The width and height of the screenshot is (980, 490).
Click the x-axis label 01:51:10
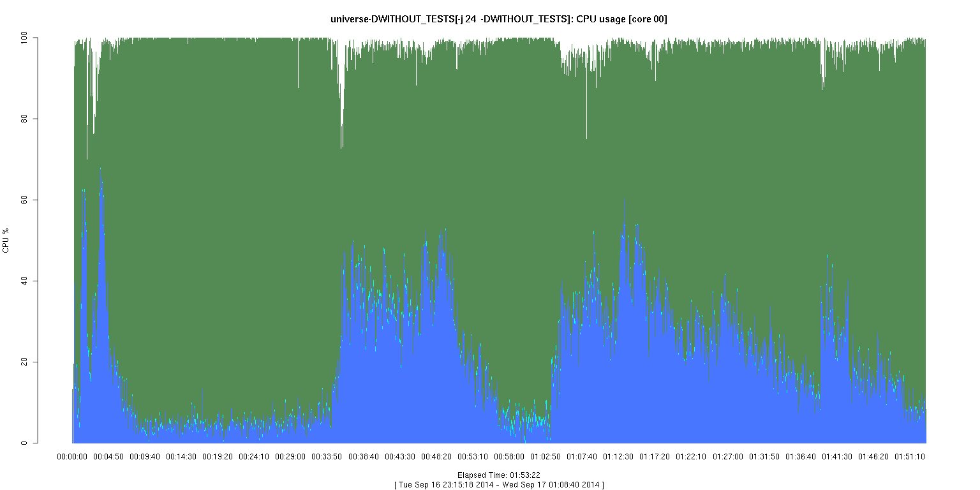[910, 457]
